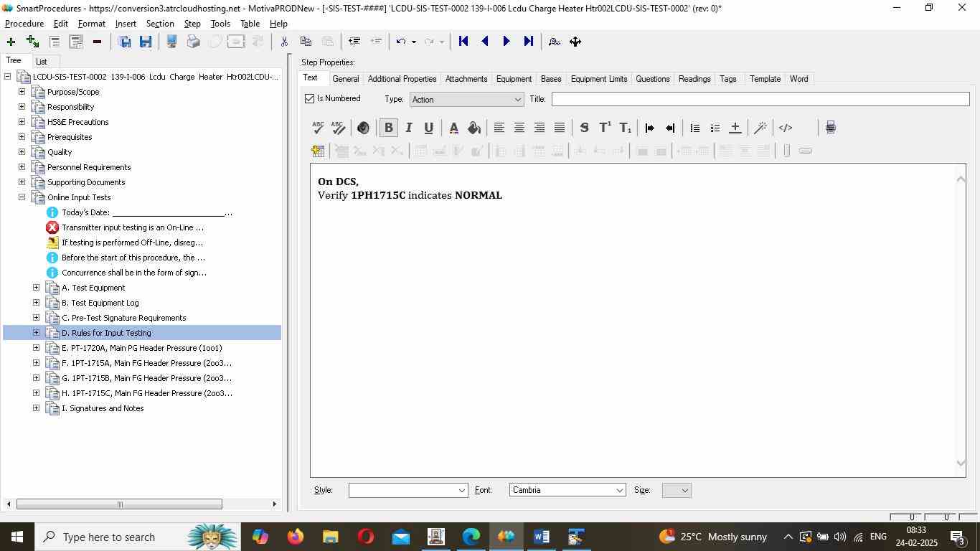
Task: Click the add sub-step icon with arrow
Action: [x=32, y=42]
